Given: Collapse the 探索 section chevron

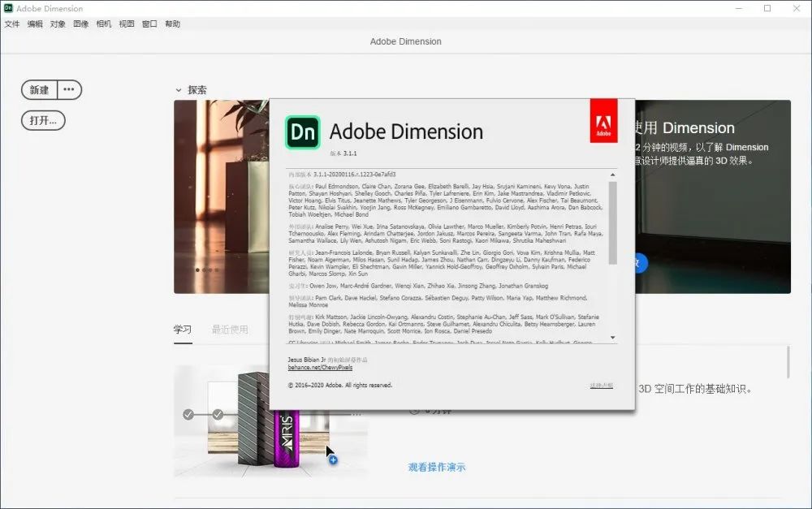Looking at the screenshot, I should pyautogui.click(x=179, y=90).
